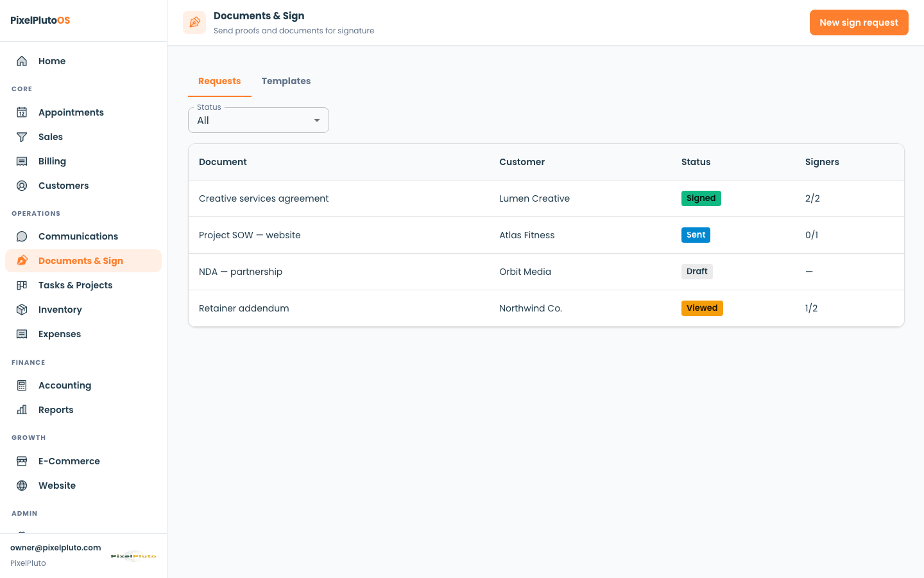This screenshot has width=924, height=578.
Task: Click the Billing receipt icon
Action: [x=22, y=161]
